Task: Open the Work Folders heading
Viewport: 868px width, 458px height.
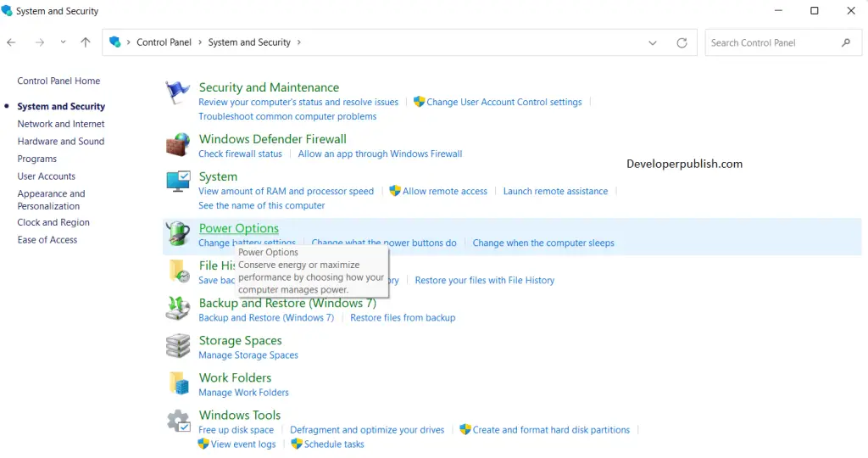Action: click(x=236, y=377)
